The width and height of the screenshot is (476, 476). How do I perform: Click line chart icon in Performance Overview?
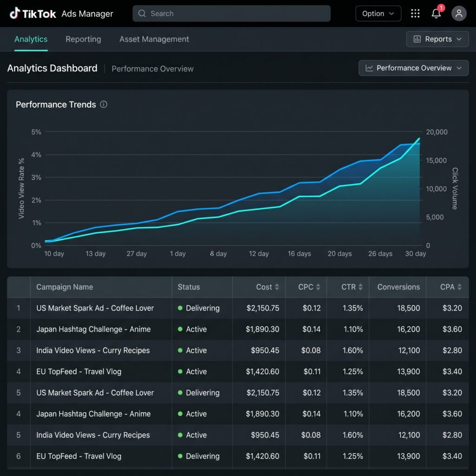[369, 68]
